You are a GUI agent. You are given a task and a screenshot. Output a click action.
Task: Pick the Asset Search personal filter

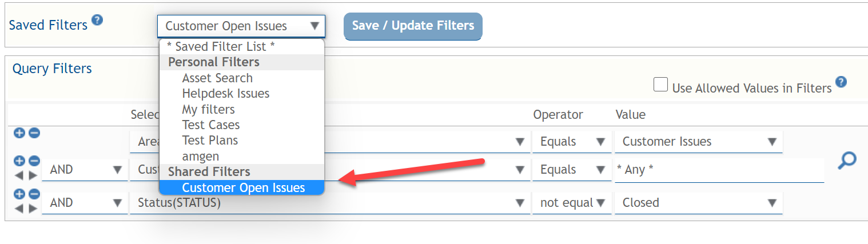(217, 78)
